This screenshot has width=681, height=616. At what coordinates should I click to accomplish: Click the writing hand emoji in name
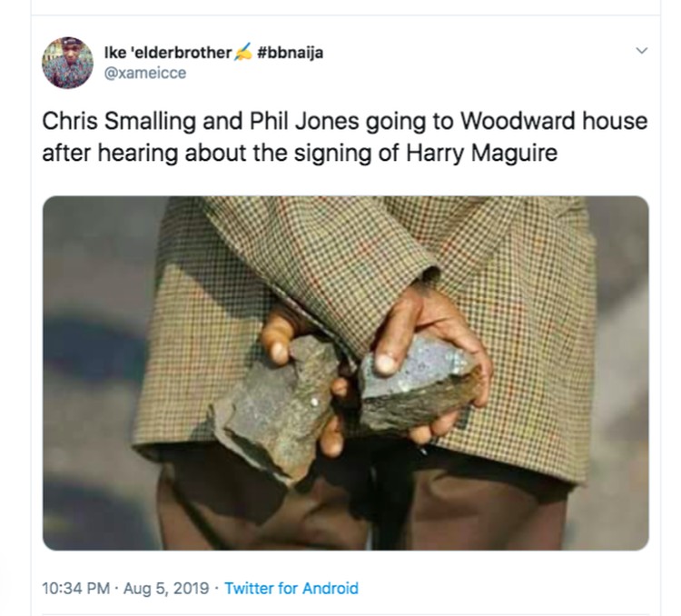pyautogui.click(x=243, y=52)
